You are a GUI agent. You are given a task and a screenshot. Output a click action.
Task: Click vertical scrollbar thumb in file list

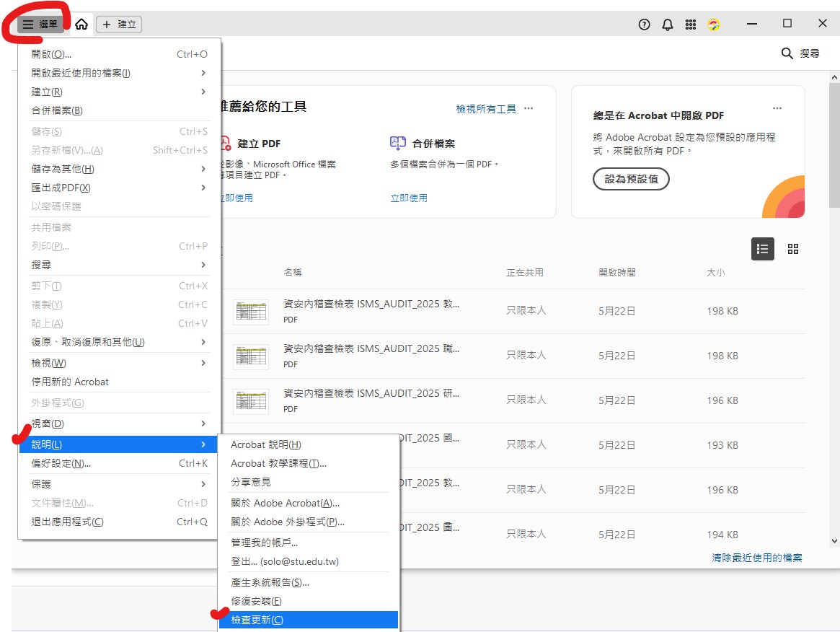coord(834,145)
